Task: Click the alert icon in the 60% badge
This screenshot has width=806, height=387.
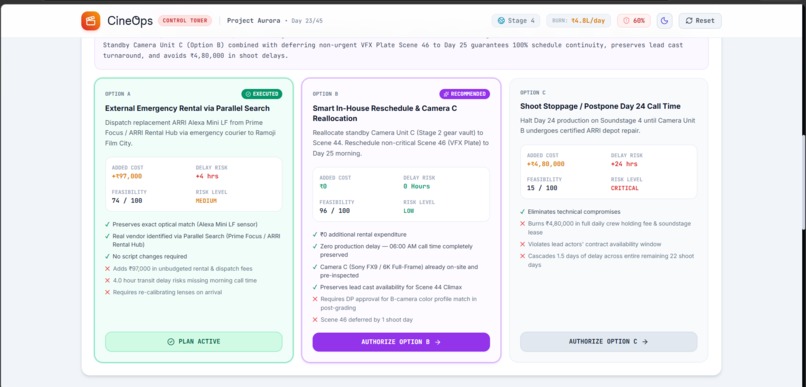Action: coord(626,21)
